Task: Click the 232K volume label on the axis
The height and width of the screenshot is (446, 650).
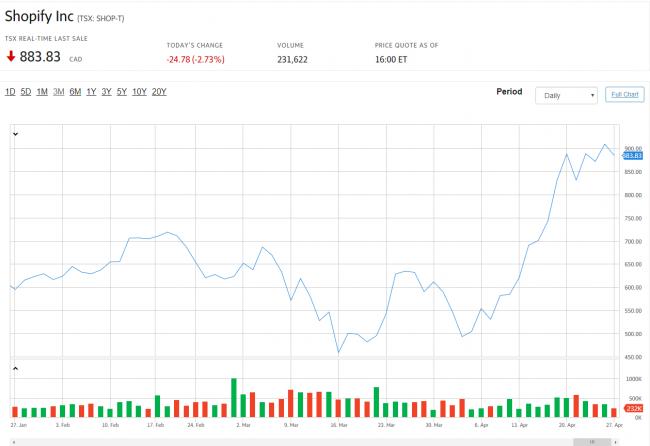Action: (x=633, y=408)
